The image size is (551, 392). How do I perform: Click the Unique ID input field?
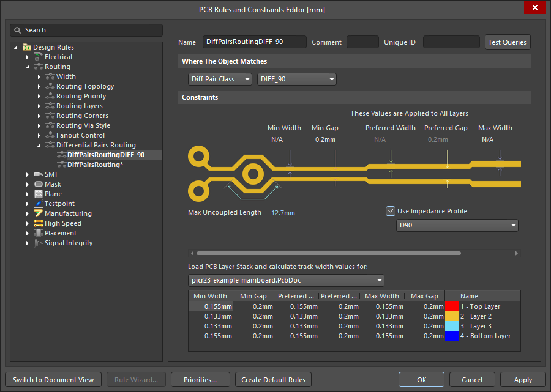pos(451,42)
